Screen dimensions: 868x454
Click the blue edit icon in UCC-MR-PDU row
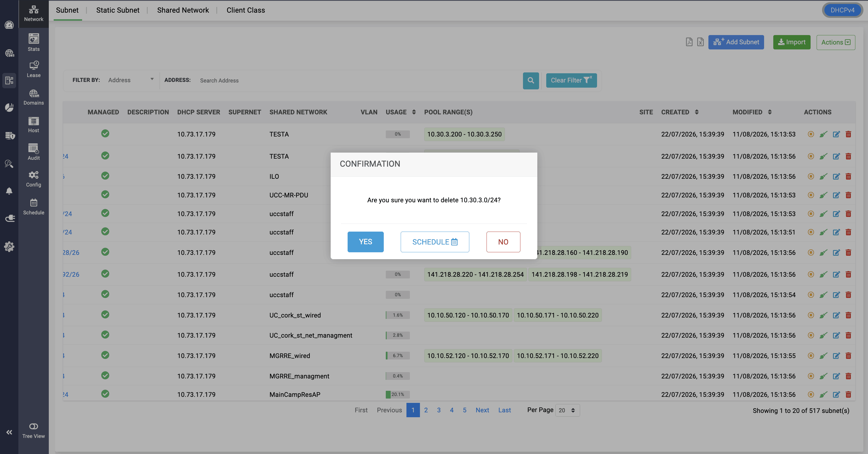[836, 195]
